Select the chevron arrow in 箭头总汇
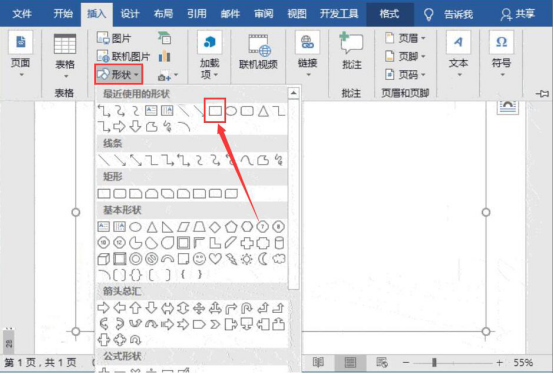 [215, 324]
